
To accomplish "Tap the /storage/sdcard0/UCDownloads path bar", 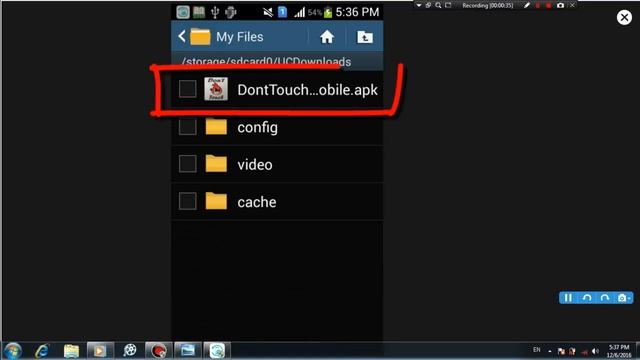I will click(x=277, y=62).
